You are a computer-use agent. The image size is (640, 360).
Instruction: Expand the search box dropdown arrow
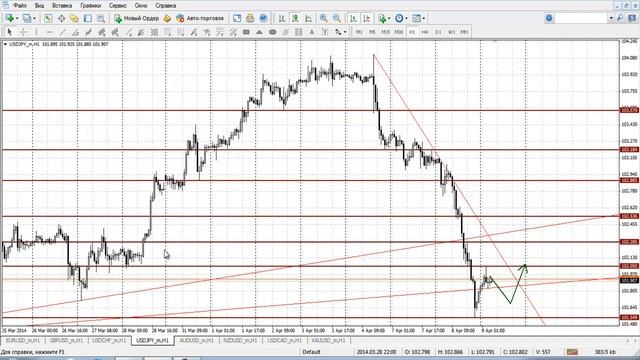coord(611,18)
